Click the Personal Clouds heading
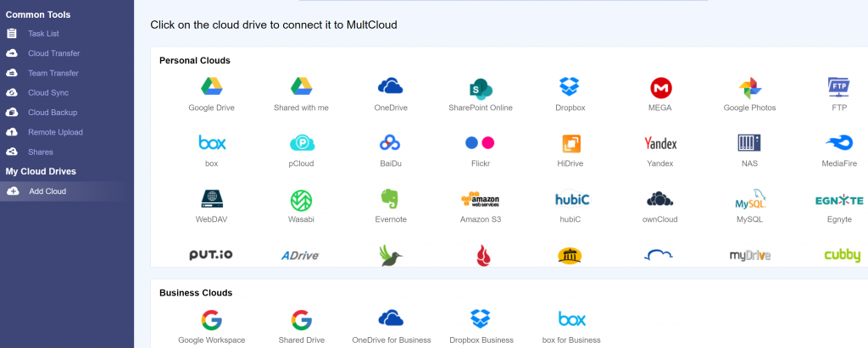868x348 pixels. point(195,60)
